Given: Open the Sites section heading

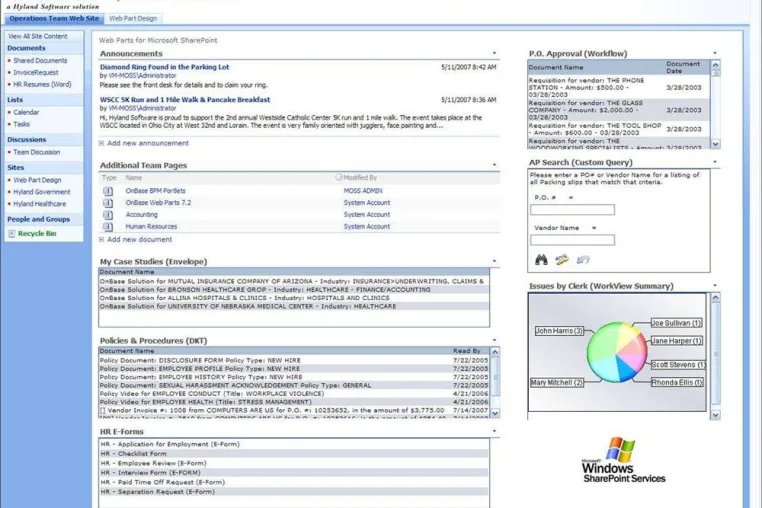Looking at the screenshot, I should (16, 167).
